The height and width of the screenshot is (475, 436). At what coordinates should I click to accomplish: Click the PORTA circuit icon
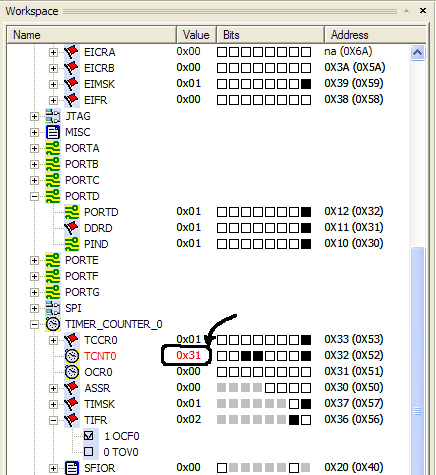[x=53, y=148]
